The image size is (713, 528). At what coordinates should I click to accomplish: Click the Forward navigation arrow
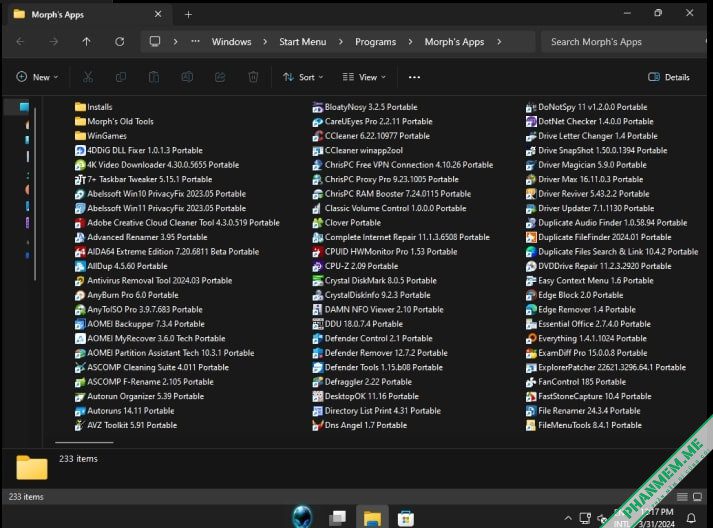(54, 42)
